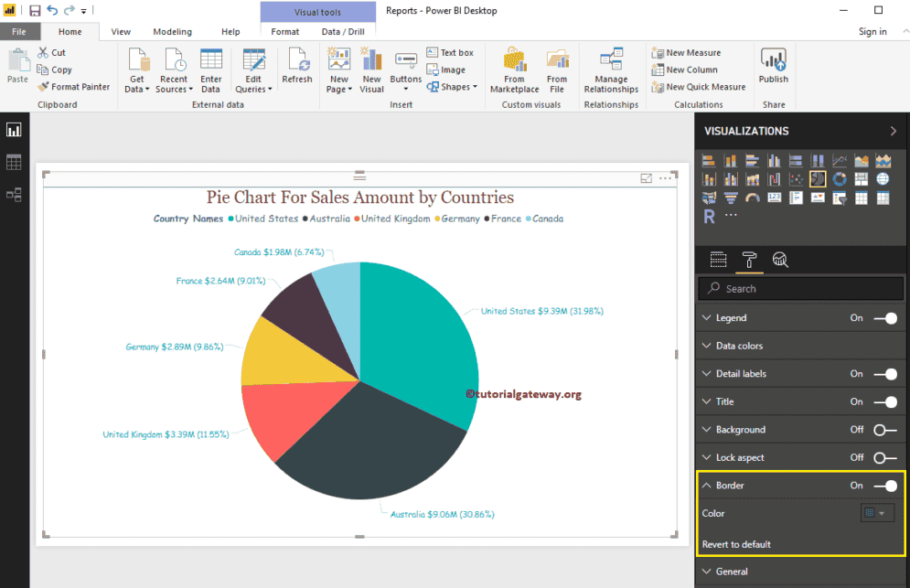Viewport: 910px width, 588px height.
Task: Click the Save icon in title bar
Action: [x=35, y=10]
